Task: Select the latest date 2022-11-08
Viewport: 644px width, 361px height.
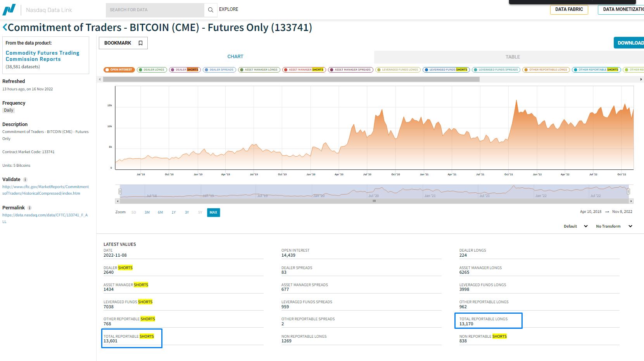Action: (115, 255)
